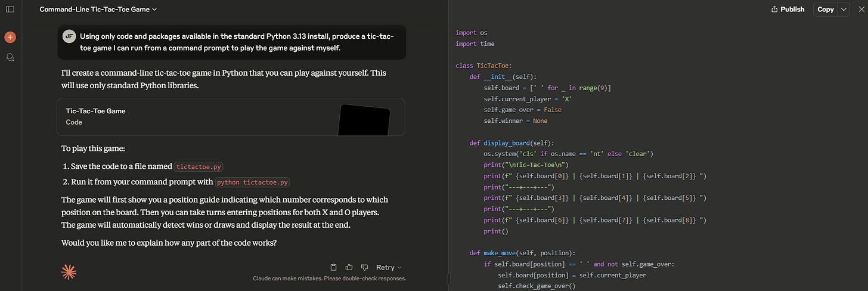Start a new chat with orange plus
868x291 pixels.
pos(10,37)
